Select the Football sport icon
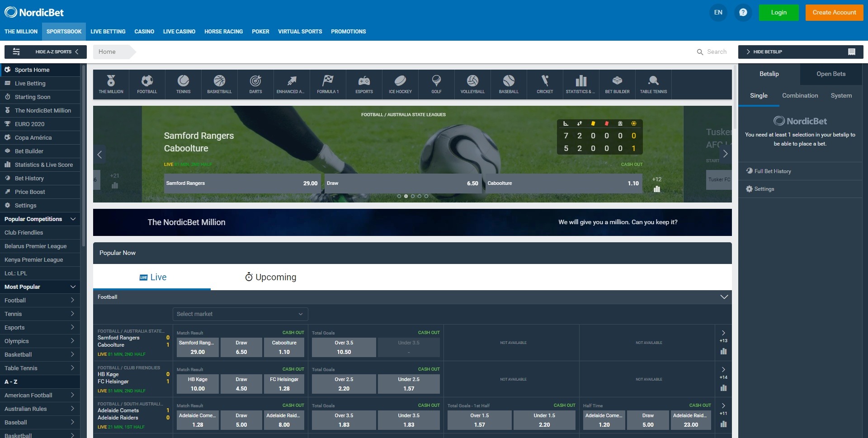 (146, 84)
